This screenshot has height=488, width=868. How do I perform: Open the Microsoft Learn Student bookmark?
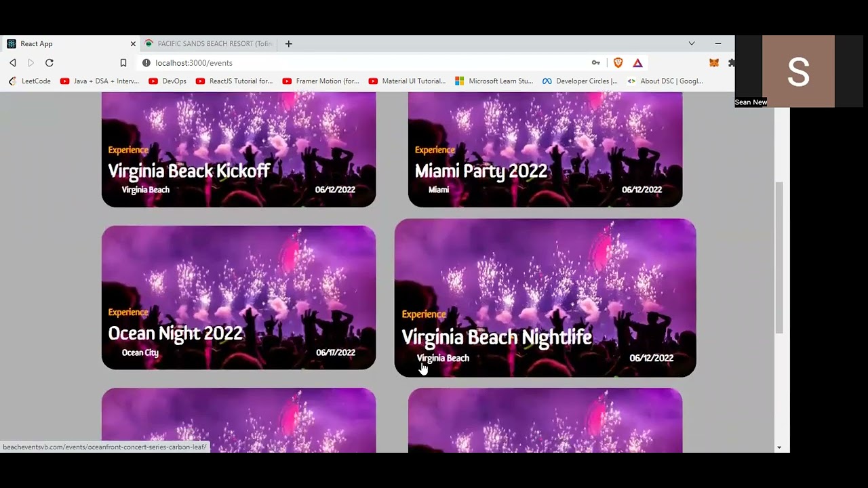494,81
